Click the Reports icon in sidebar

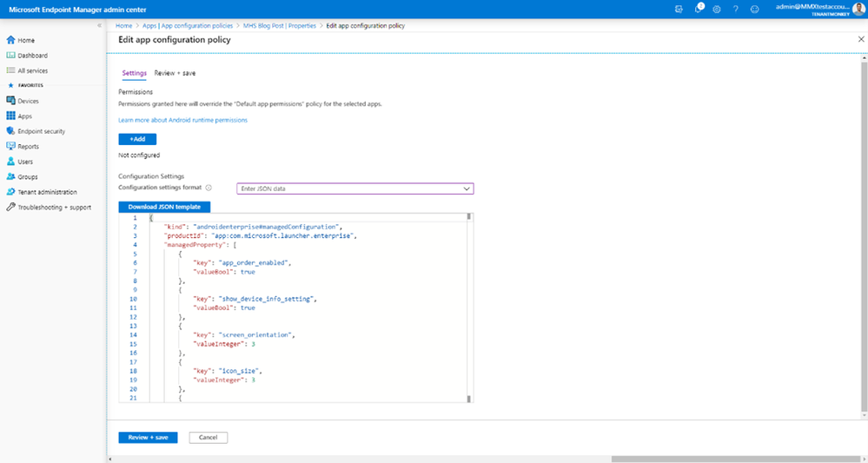(10, 147)
